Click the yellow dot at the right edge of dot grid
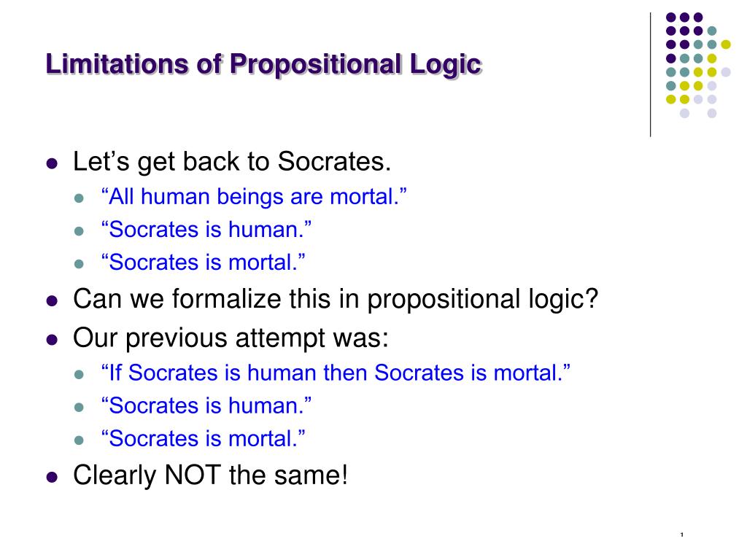This screenshot has height=560, width=747. [x=726, y=44]
